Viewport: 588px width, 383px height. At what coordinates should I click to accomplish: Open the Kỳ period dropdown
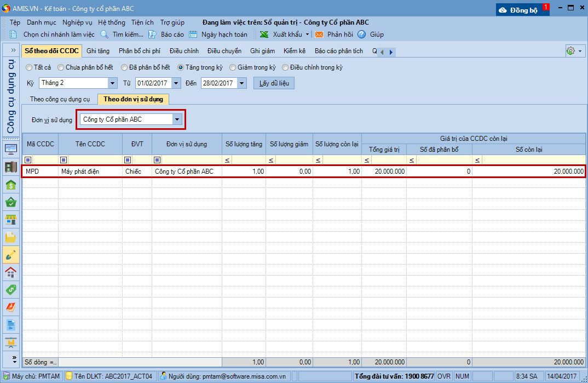(113, 83)
